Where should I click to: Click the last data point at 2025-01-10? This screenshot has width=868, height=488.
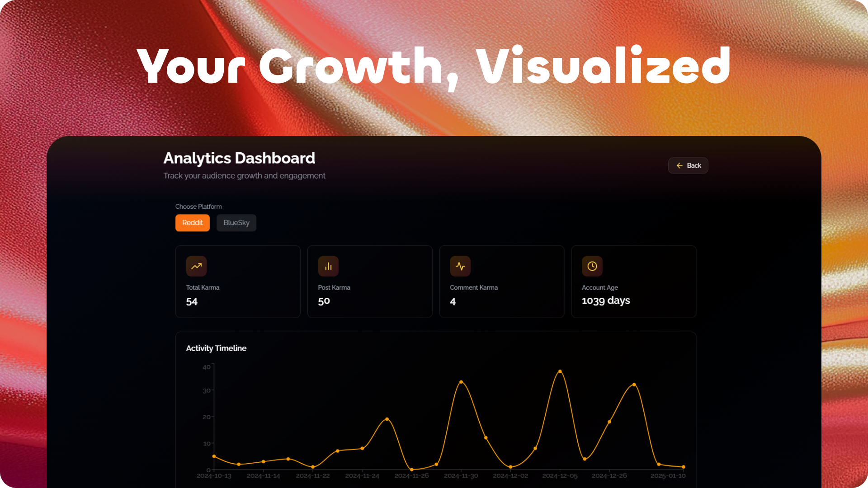(683, 467)
